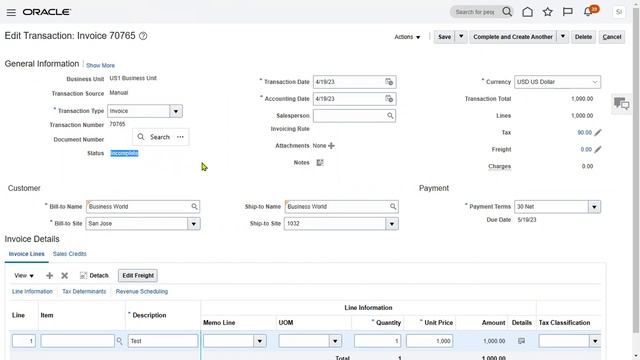
Task: Click into the Salesperson input field
Action: click(x=349, y=116)
